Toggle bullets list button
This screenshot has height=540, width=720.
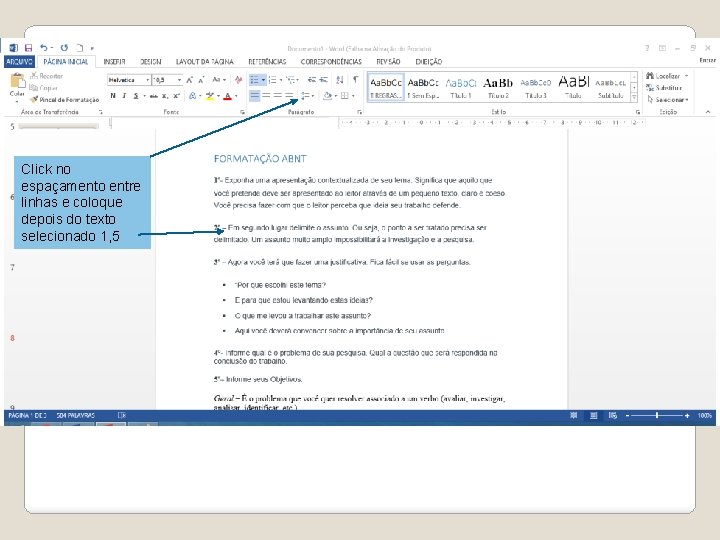pos(254,80)
